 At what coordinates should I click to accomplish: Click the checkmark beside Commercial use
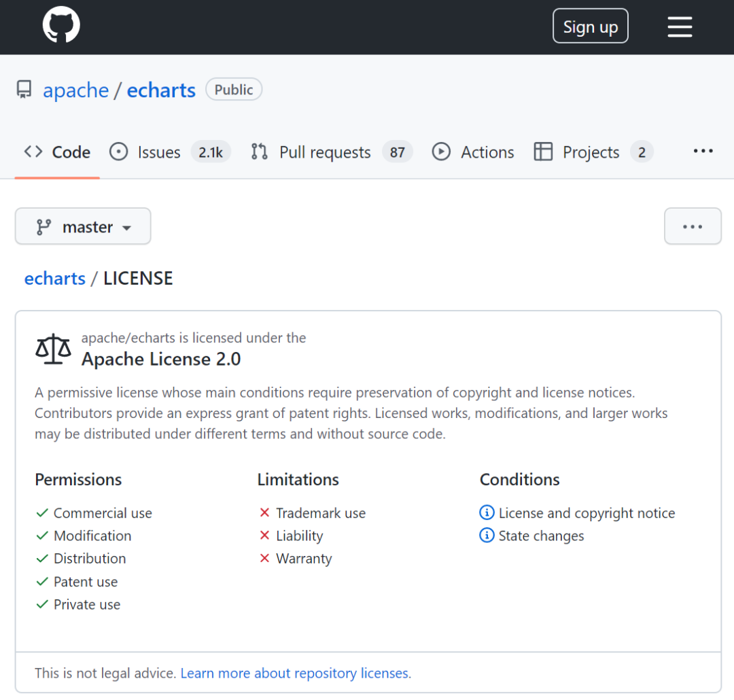coord(42,512)
